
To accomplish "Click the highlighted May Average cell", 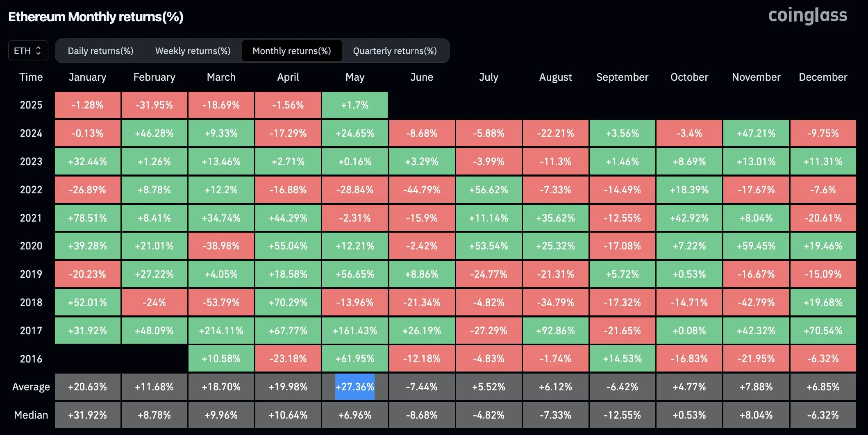I will pyautogui.click(x=355, y=386).
